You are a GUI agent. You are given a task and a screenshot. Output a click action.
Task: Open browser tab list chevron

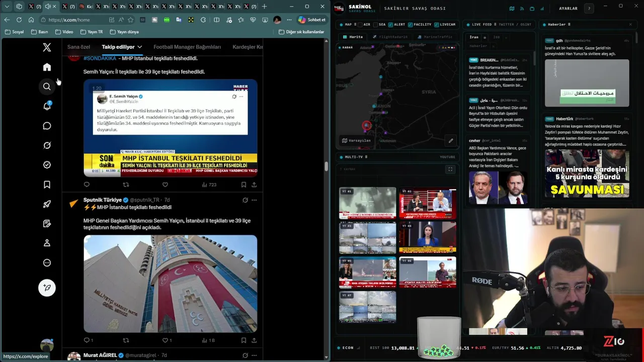click(6, 7)
